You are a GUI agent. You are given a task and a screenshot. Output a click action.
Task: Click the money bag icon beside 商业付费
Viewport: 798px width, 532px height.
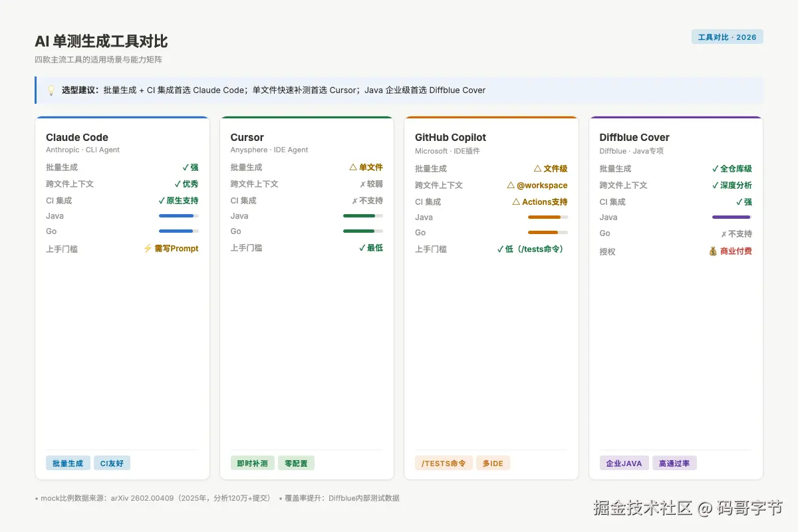(x=713, y=251)
